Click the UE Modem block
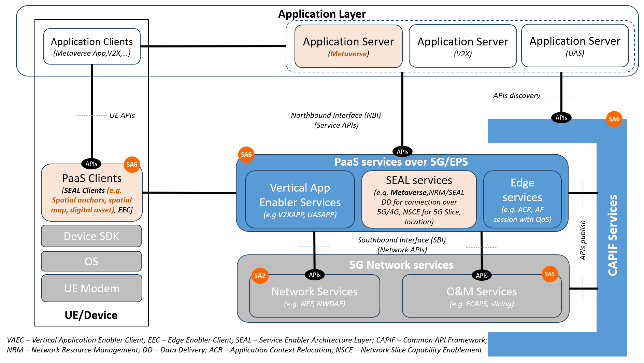This screenshot has width=644, height=363. point(91,289)
